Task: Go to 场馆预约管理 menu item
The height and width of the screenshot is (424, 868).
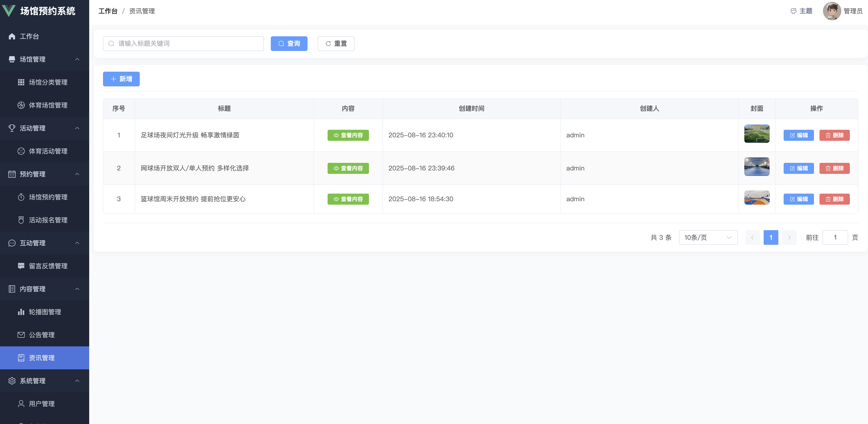Action: point(48,197)
